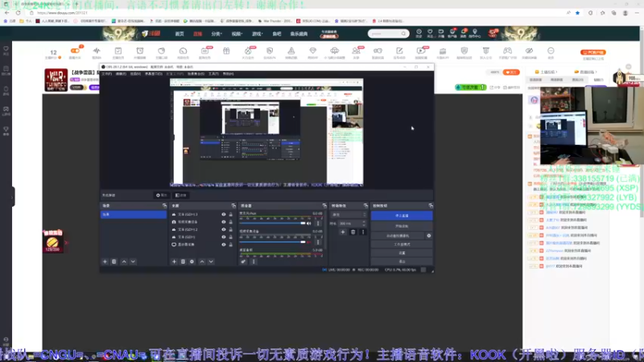Open the 麦克风/Aux three-dot menu in mixer

[x=318, y=224]
